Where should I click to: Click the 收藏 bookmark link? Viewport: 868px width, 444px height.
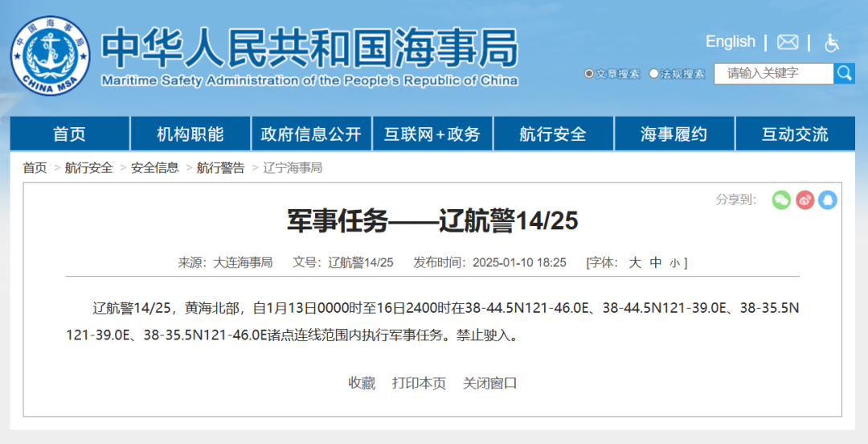pyautogui.click(x=362, y=383)
